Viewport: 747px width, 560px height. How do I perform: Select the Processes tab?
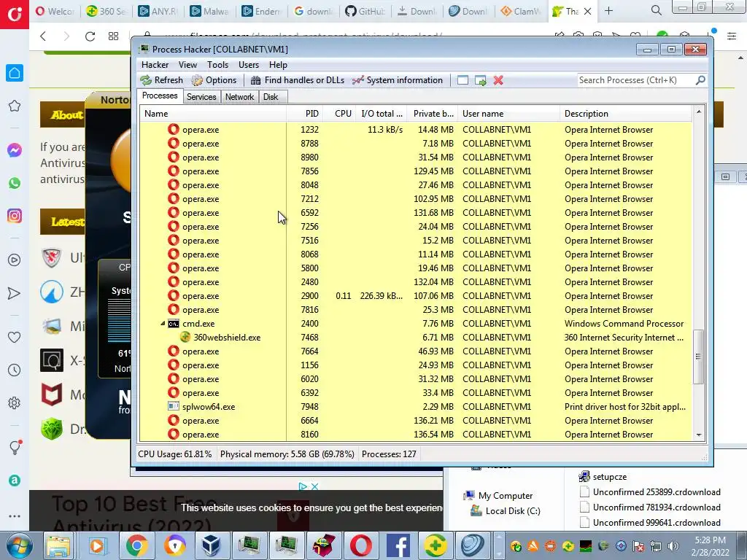(160, 96)
